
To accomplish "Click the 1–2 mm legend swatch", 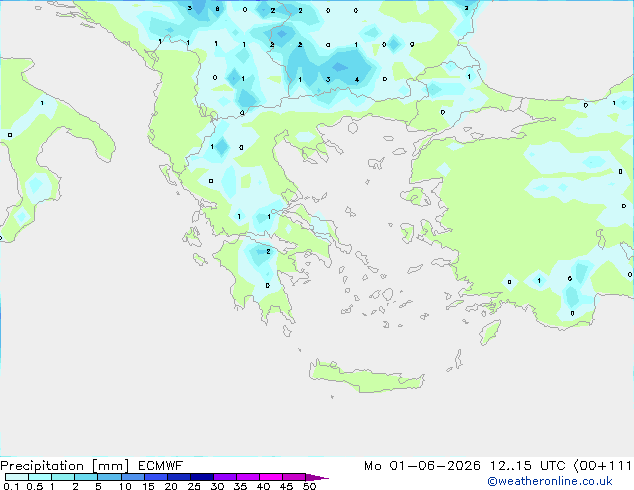I will 63,477.
